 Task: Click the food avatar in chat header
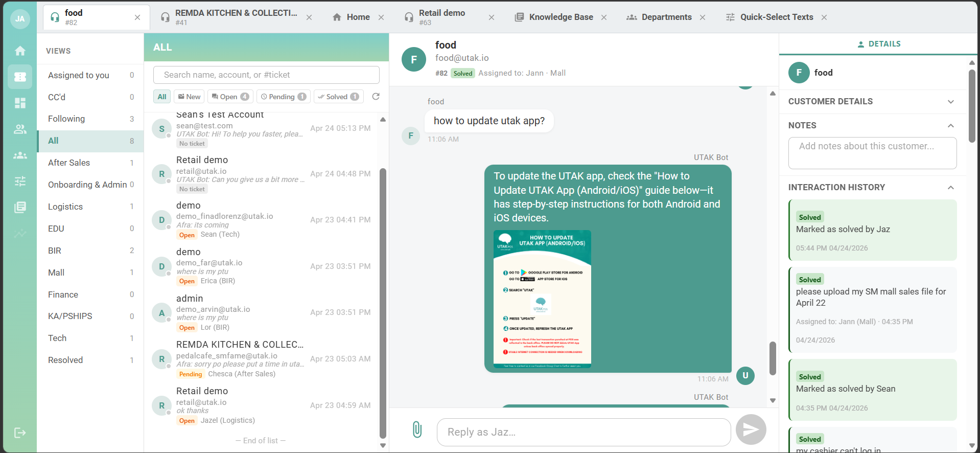[x=414, y=59]
